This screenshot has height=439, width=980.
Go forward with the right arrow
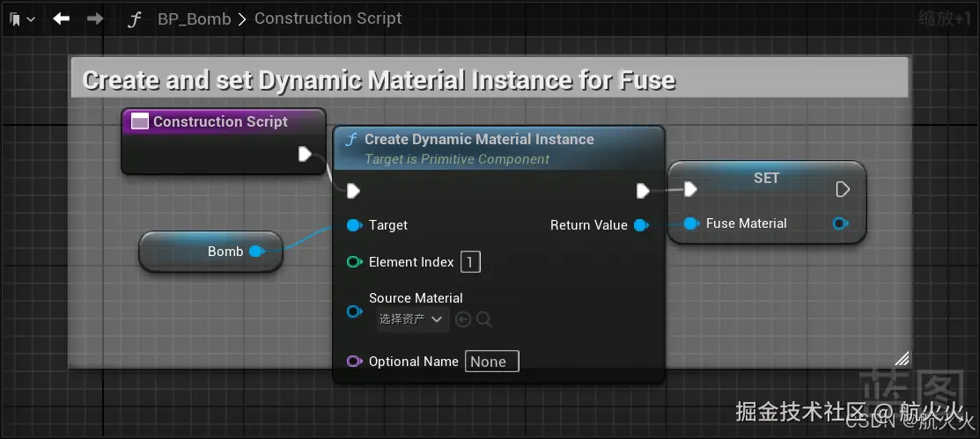click(95, 18)
